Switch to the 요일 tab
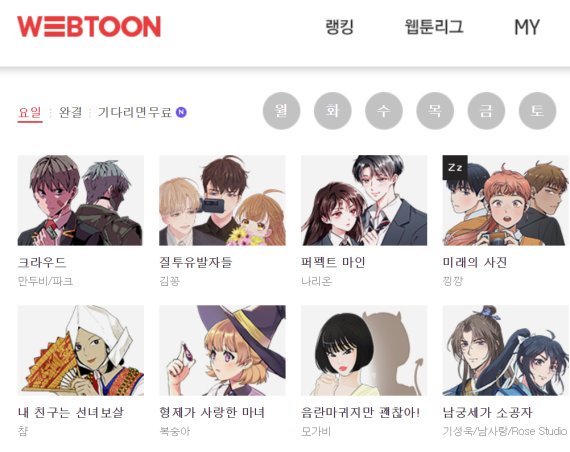Image resolution: width=570 pixels, height=452 pixels. (30, 112)
